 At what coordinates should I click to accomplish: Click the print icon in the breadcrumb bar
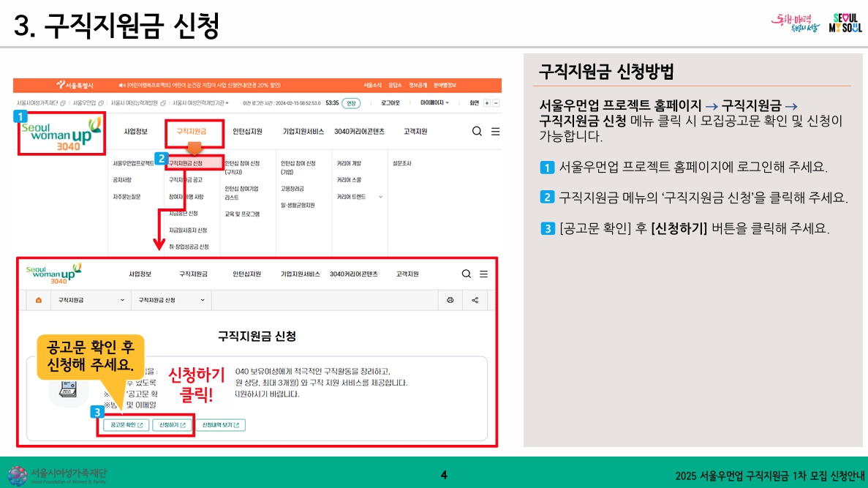450,300
